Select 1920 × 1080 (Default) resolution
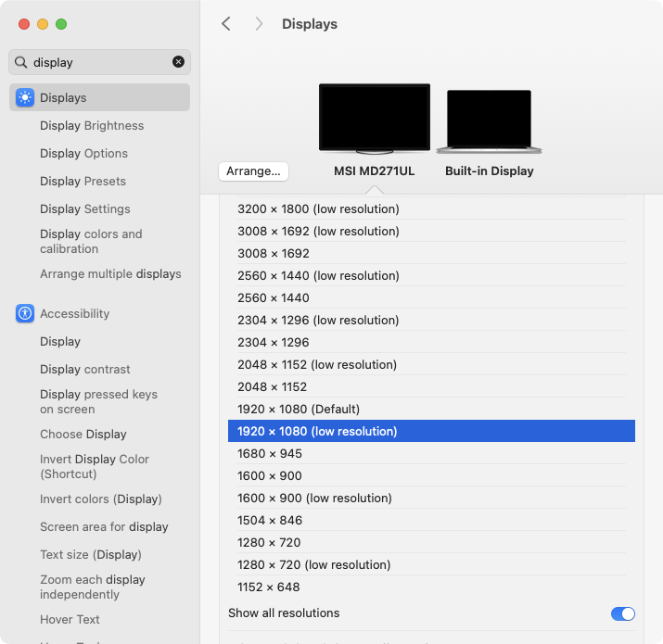 coord(431,409)
